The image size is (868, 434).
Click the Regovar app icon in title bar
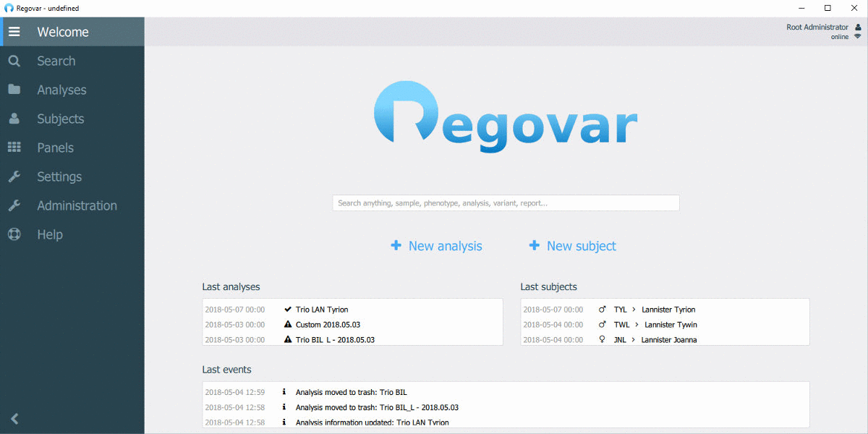(x=9, y=8)
